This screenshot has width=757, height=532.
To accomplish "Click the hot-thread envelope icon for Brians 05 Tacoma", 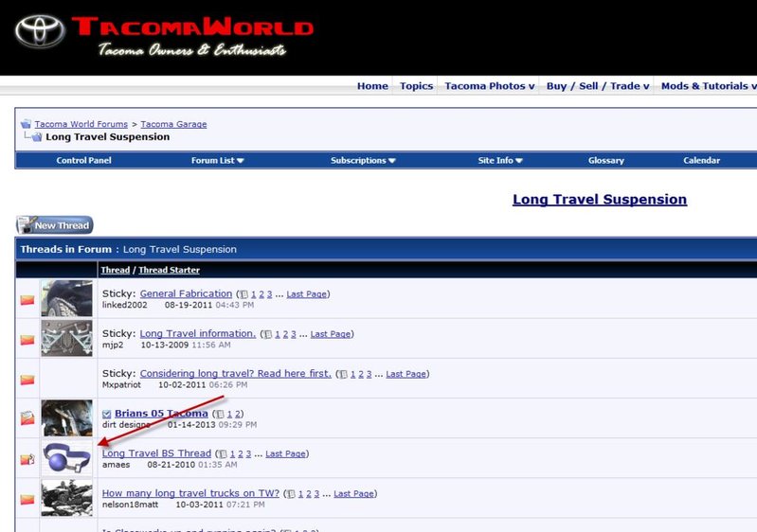I will 27,417.
